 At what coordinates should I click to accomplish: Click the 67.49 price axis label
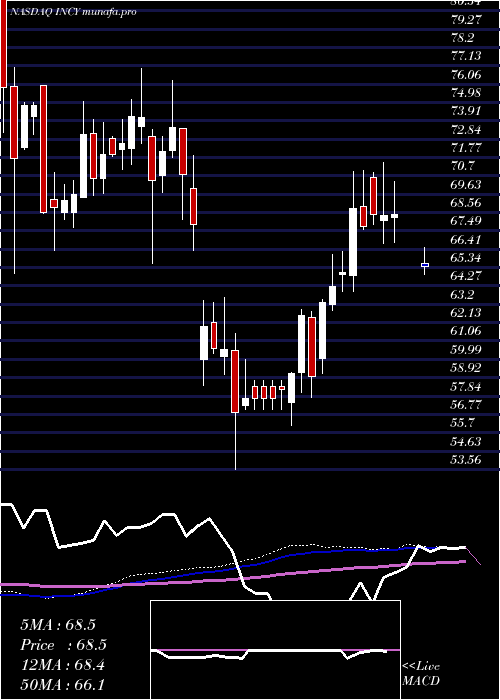[466, 221]
